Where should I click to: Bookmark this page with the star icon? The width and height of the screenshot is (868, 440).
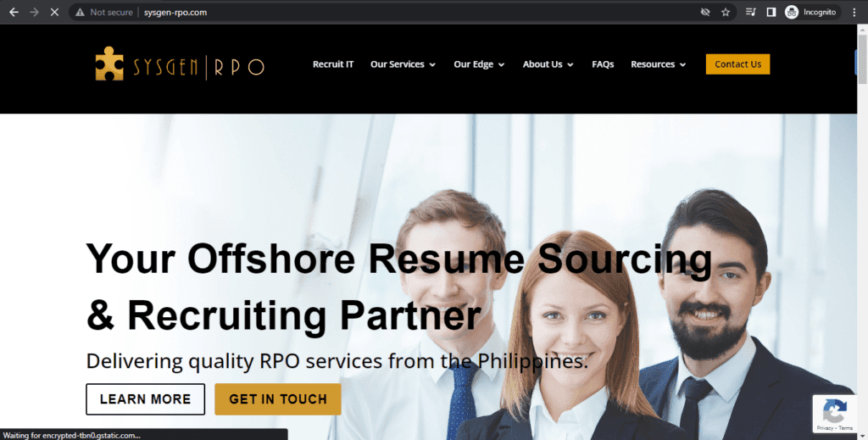726,12
